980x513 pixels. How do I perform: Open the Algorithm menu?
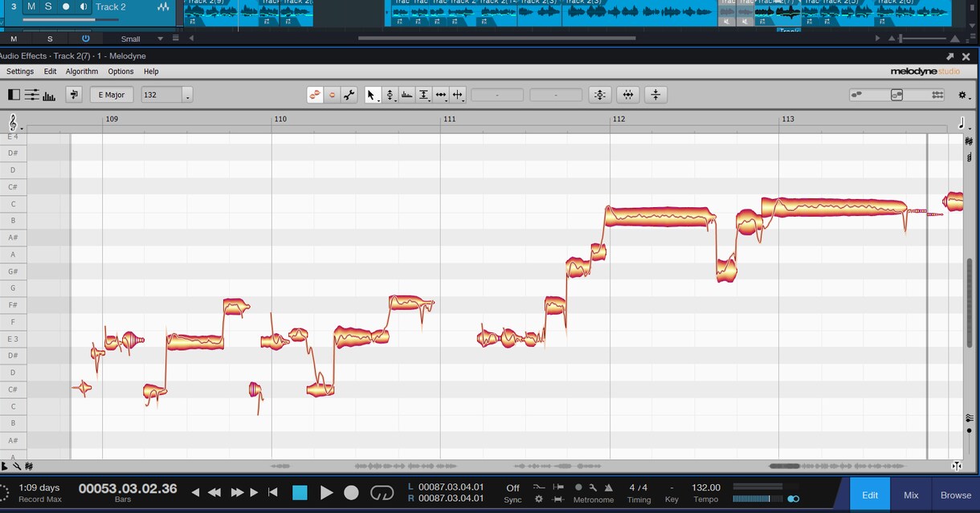coord(82,71)
